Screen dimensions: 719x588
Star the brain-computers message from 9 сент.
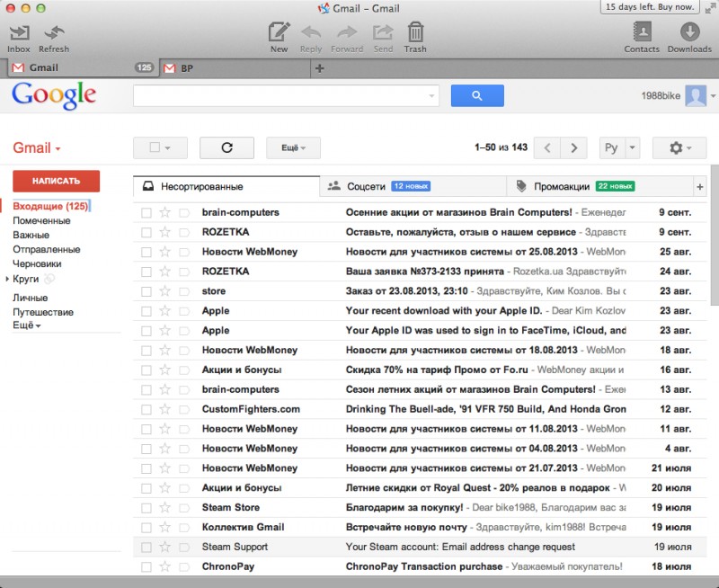(x=165, y=212)
